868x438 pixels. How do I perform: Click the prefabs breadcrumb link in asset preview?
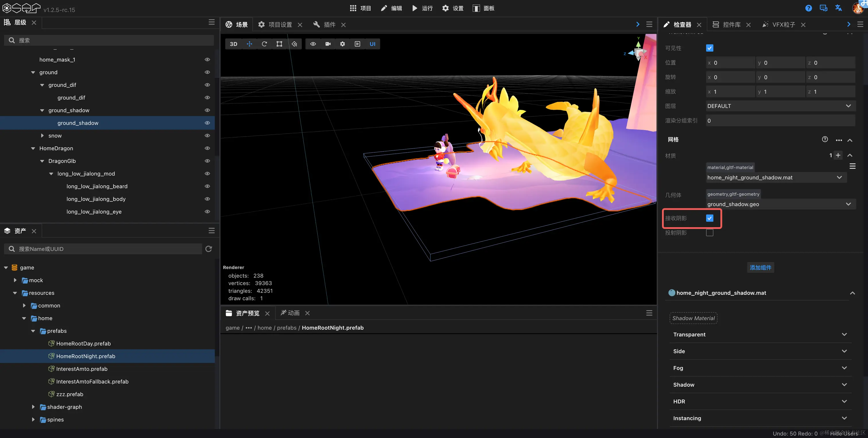point(286,328)
